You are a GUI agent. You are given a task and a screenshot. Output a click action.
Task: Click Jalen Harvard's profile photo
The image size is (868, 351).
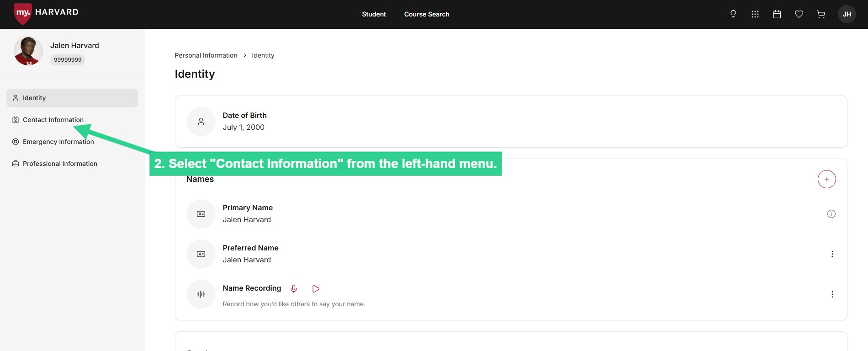pyautogui.click(x=28, y=51)
